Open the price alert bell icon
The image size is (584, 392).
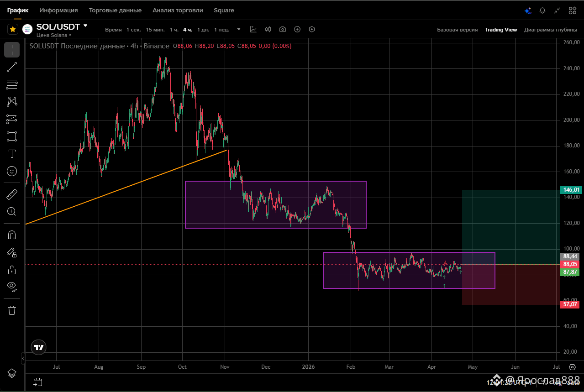(542, 10)
